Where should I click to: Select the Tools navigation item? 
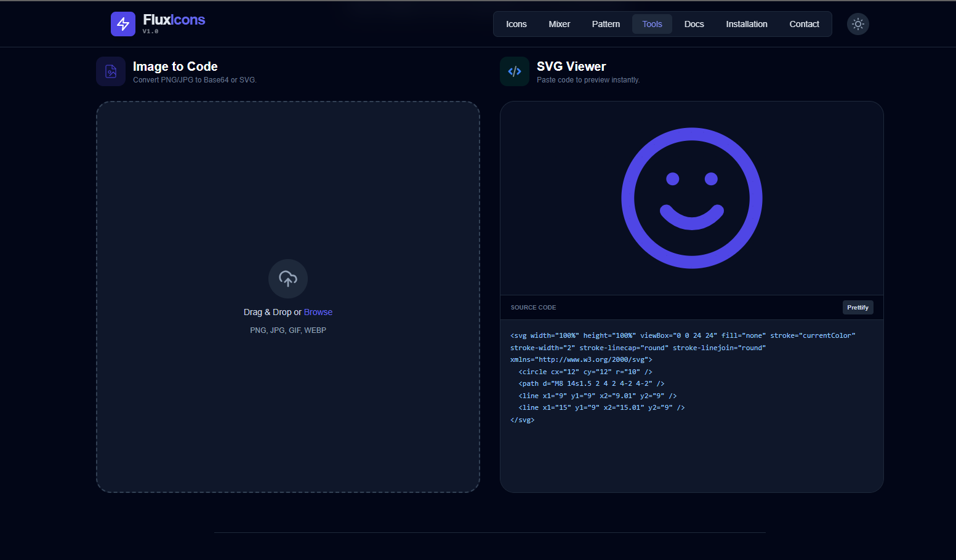[652, 24]
